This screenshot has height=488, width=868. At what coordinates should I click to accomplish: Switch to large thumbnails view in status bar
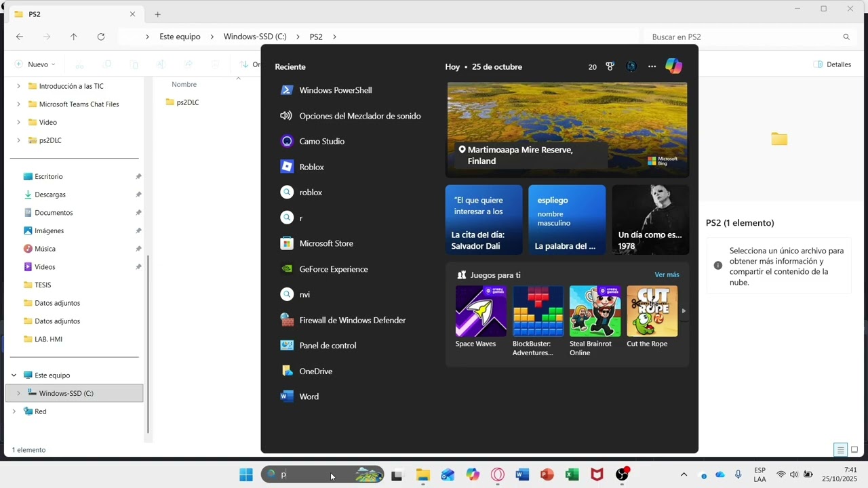[x=854, y=450]
